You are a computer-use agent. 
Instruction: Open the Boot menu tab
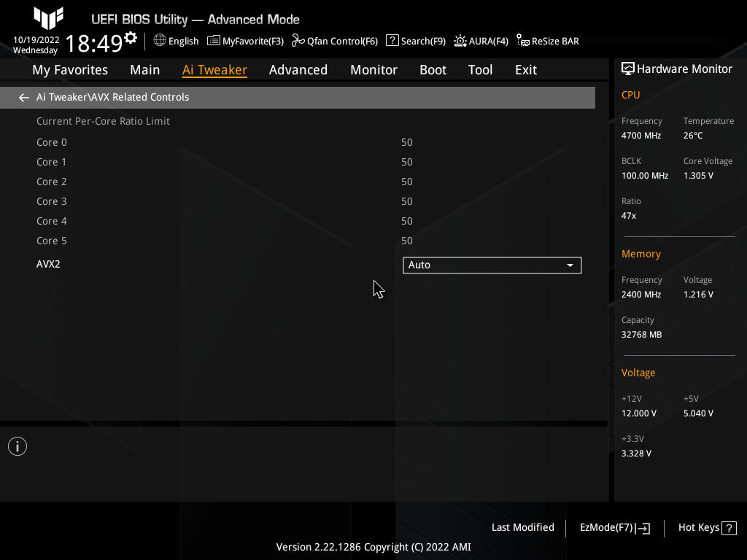[x=433, y=69]
